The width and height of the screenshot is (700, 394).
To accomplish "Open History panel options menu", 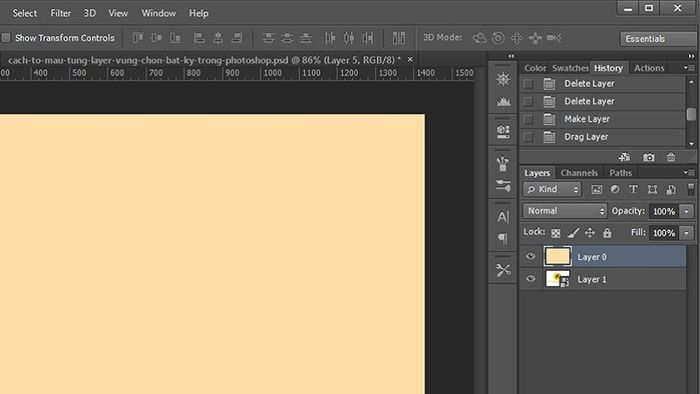I will click(x=689, y=68).
